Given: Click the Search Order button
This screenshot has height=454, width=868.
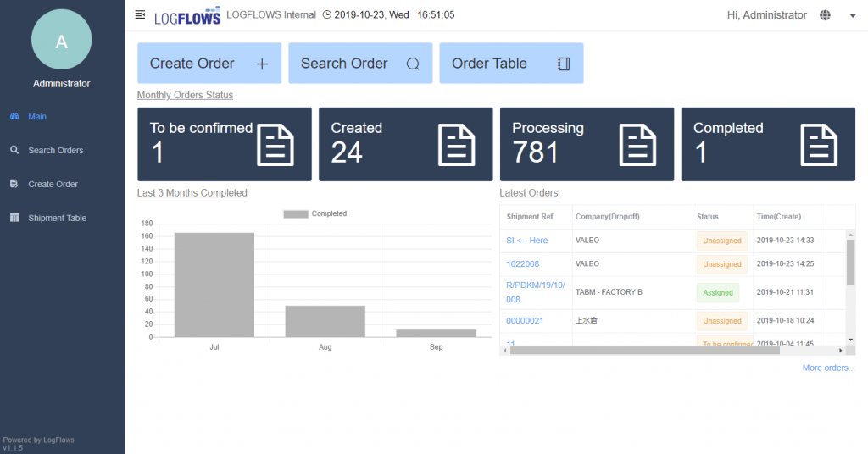Looking at the screenshot, I should (360, 63).
